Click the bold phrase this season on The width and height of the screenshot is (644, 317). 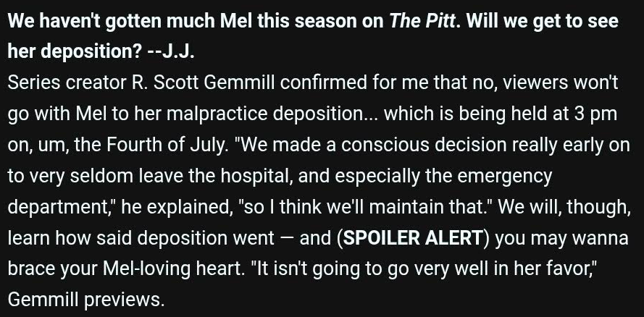[320, 21]
